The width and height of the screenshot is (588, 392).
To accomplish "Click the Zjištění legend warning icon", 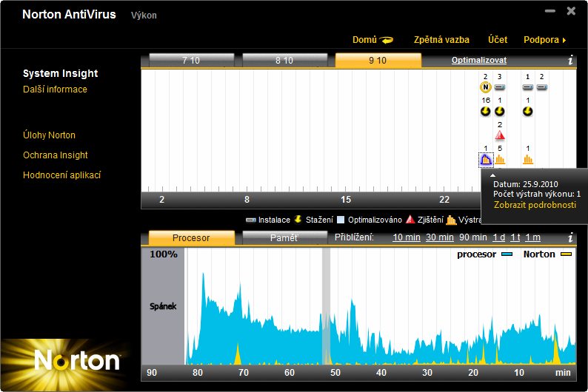I will pyautogui.click(x=410, y=220).
